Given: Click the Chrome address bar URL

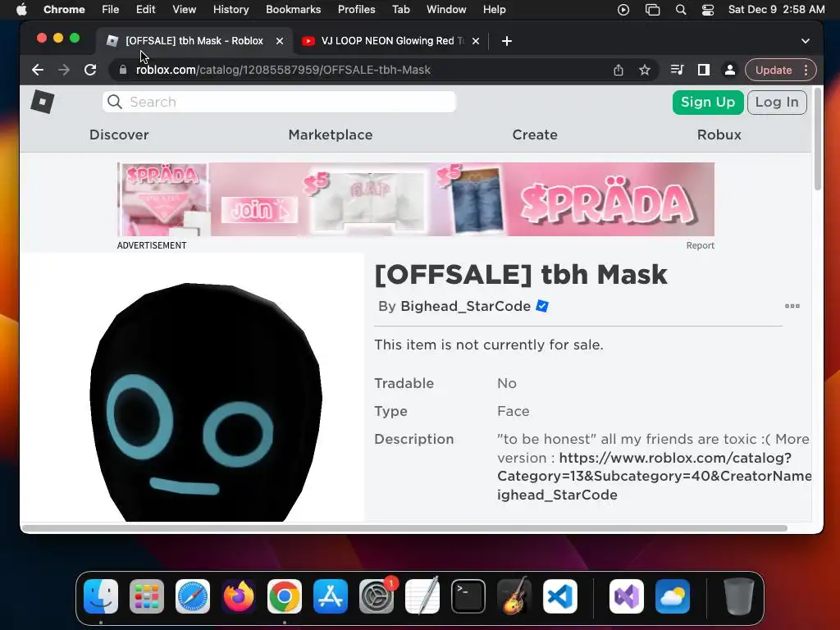Looking at the screenshot, I should click(283, 70).
